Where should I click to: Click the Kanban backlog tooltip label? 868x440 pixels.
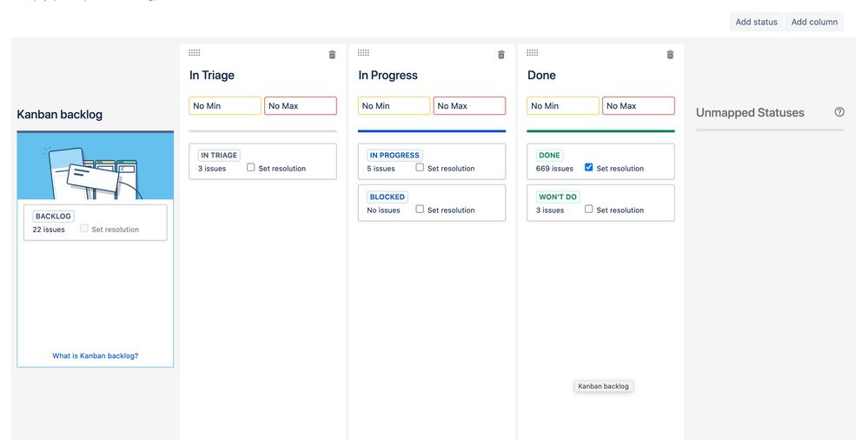coord(603,386)
